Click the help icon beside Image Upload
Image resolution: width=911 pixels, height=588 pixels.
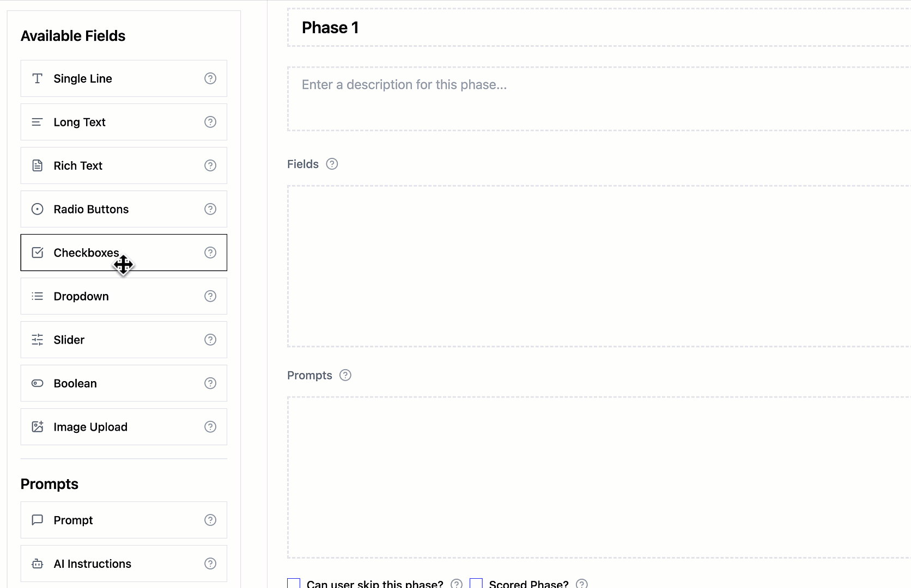pos(210,427)
